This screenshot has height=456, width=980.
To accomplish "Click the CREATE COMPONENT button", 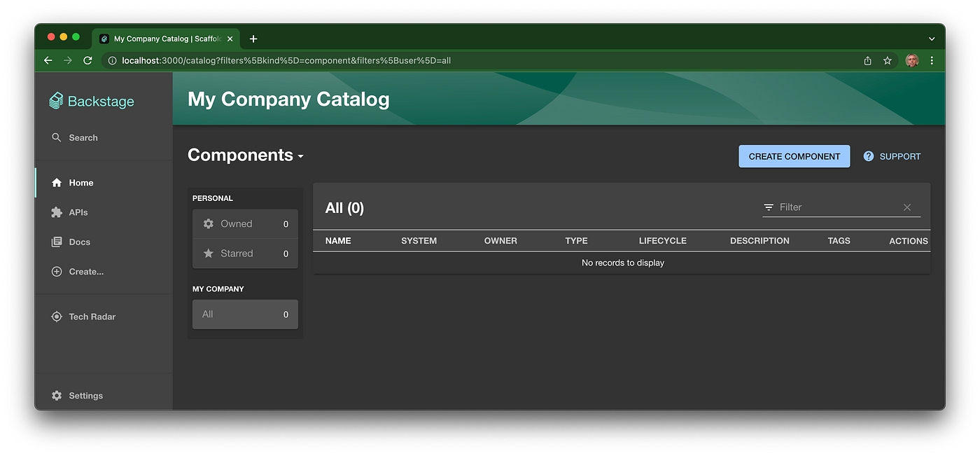I will click(794, 156).
